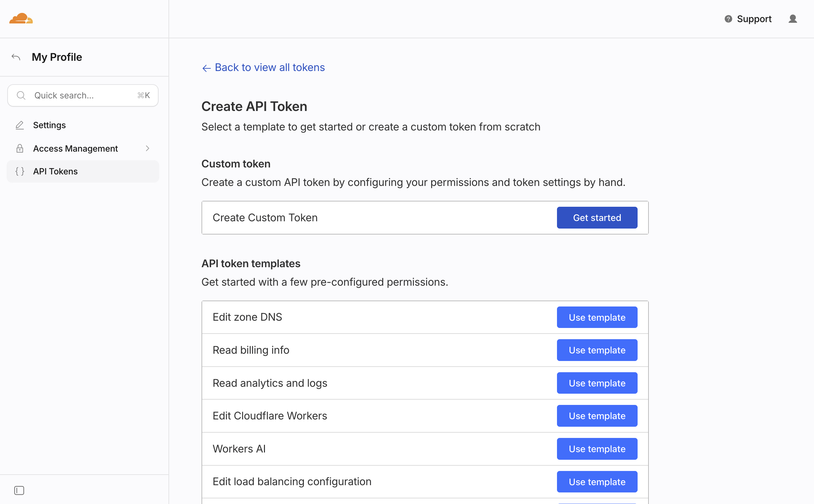This screenshot has width=814, height=504.
Task: Click the Edit Cloudflare Workers text
Action: [x=270, y=416]
